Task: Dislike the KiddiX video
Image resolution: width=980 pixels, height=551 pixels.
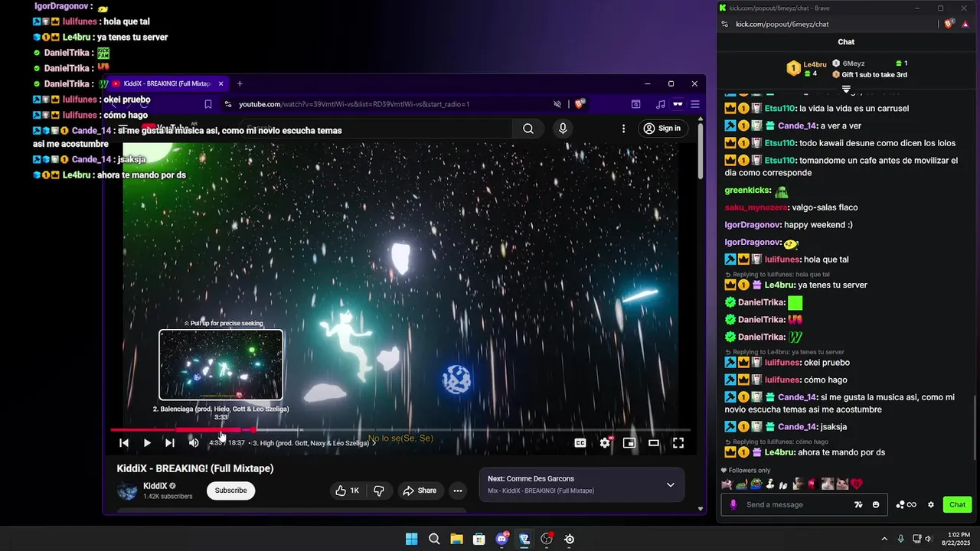Action: pos(378,491)
